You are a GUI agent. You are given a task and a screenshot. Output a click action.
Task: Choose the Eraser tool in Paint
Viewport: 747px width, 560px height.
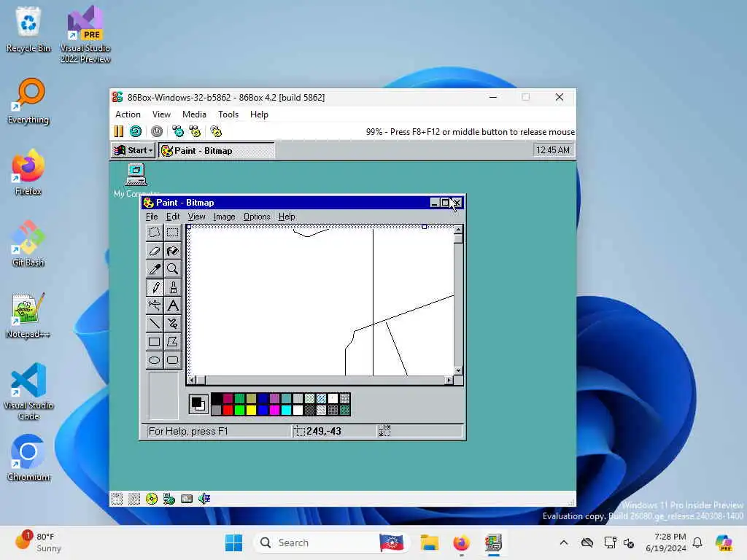coord(155,251)
